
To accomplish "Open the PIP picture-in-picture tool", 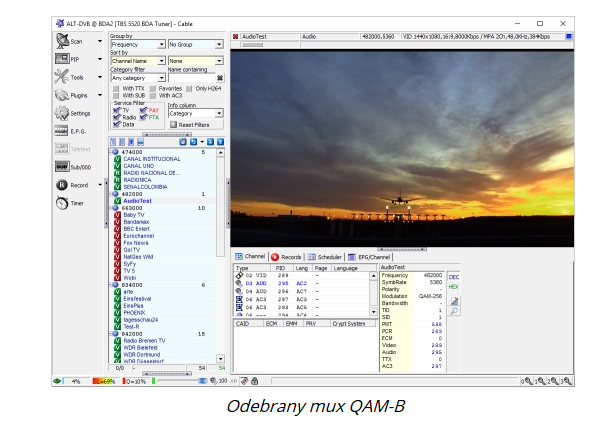I will click(61, 59).
